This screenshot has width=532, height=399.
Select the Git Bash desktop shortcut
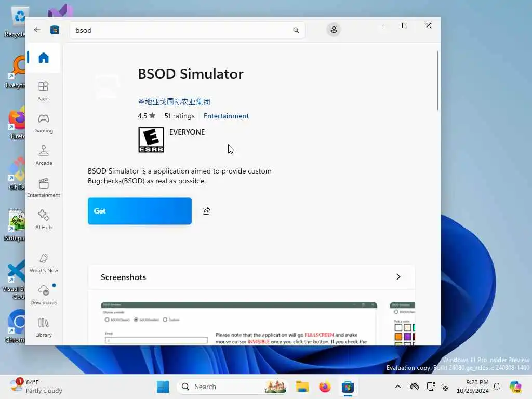(16, 174)
